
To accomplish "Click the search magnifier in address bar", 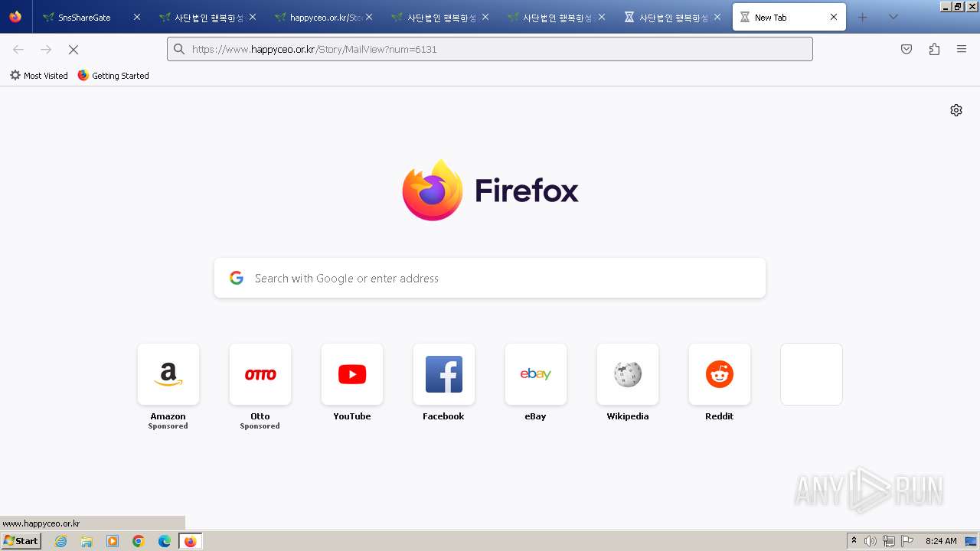I will [179, 49].
